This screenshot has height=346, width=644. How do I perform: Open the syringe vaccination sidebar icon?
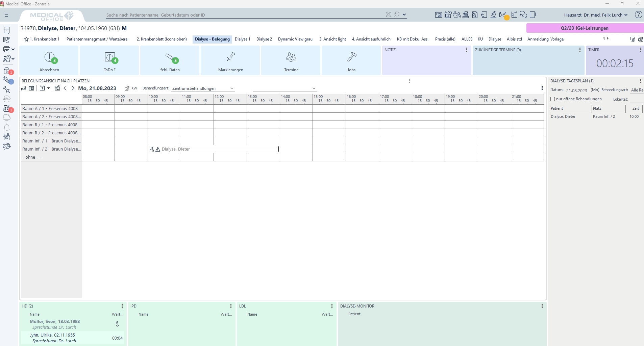coord(7,80)
